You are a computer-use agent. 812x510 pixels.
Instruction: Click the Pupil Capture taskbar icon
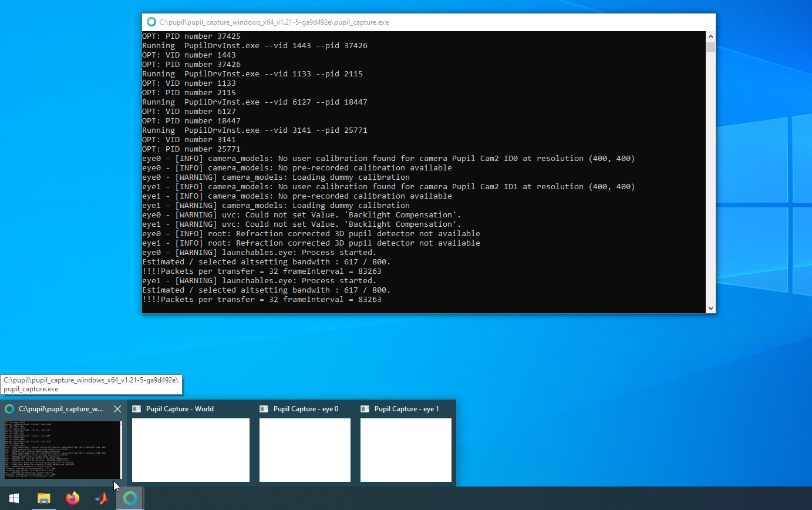click(x=130, y=498)
